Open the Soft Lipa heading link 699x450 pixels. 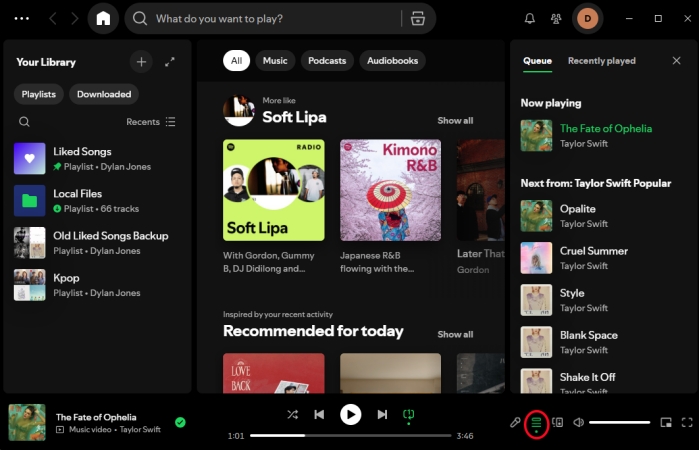click(294, 117)
